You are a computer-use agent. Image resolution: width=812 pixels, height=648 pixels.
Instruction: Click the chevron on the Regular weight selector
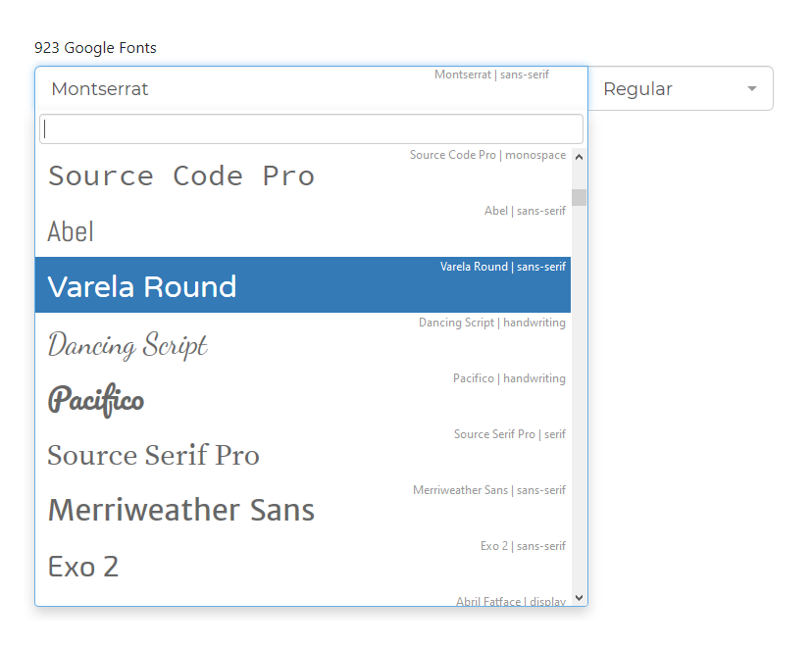pyautogui.click(x=752, y=88)
